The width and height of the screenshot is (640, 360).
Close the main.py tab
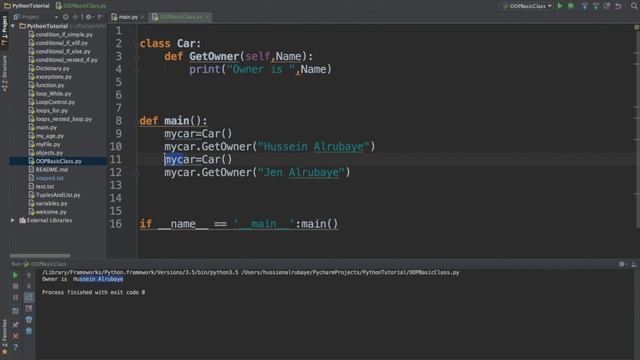[x=142, y=17]
